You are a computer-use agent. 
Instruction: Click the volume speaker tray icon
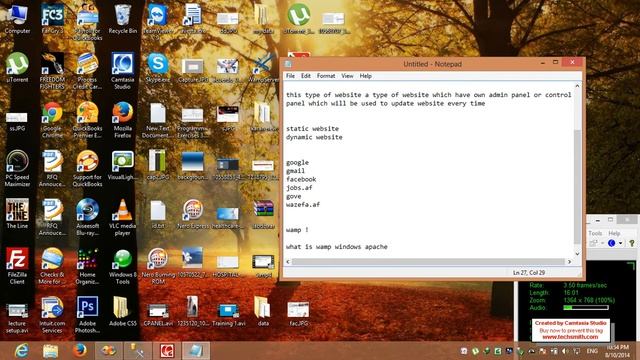click(x=565, y=351)
